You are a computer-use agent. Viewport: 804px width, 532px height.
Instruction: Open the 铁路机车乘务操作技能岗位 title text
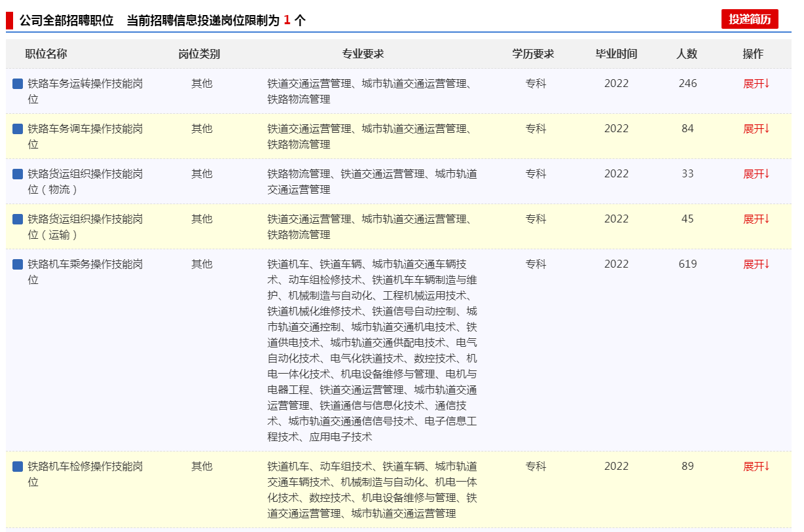[x=84, y=264]
